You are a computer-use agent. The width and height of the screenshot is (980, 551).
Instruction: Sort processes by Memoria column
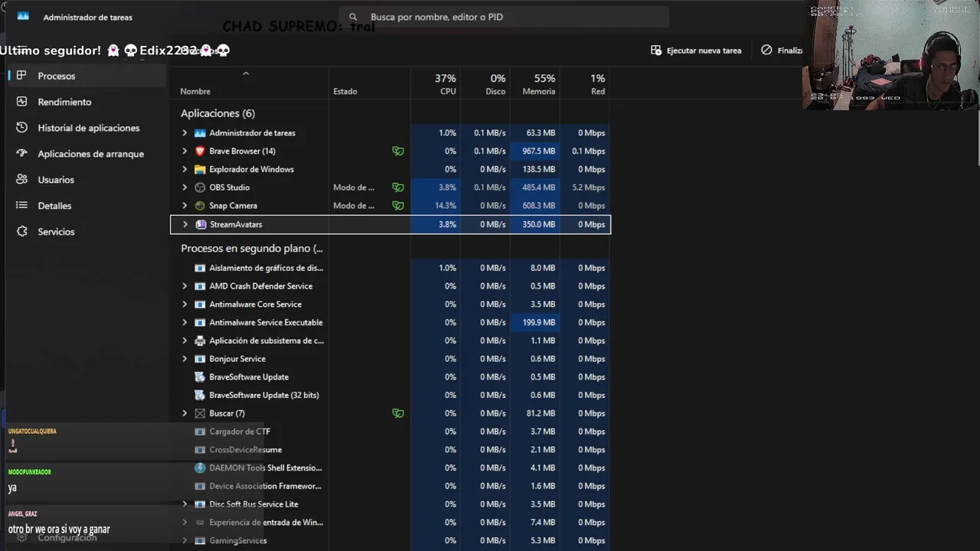[534, 83]
